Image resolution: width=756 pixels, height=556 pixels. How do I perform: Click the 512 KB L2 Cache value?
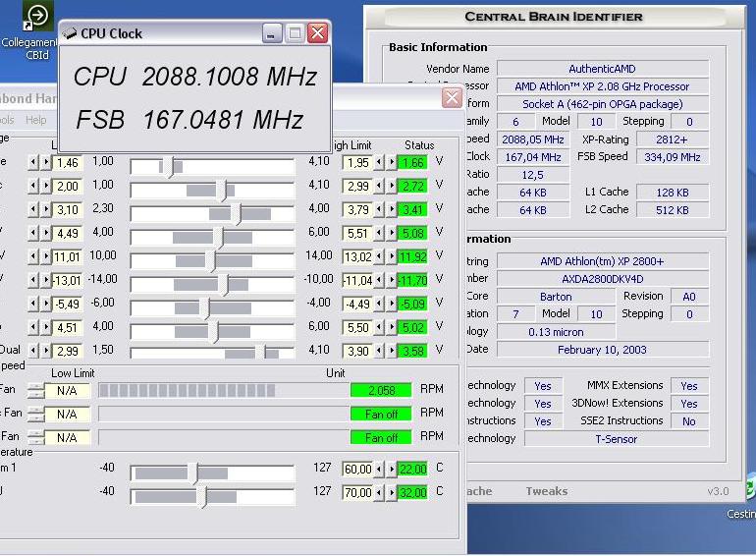[673, 210]
